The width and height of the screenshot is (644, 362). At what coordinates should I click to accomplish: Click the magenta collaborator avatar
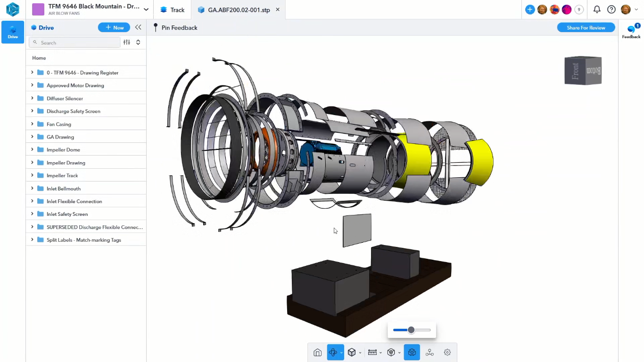tap(567, 9)
